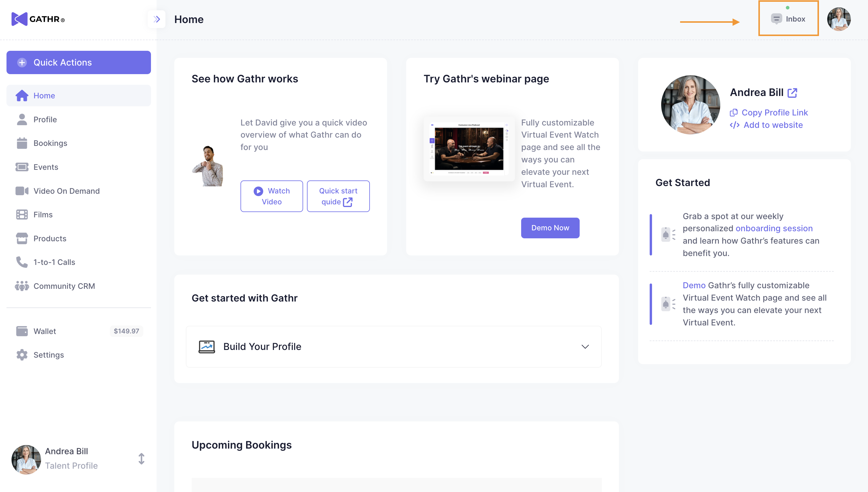Viewport: 868px width, 492px height.
Task: Click the Community CRM people icon
Action: [22, 286]
